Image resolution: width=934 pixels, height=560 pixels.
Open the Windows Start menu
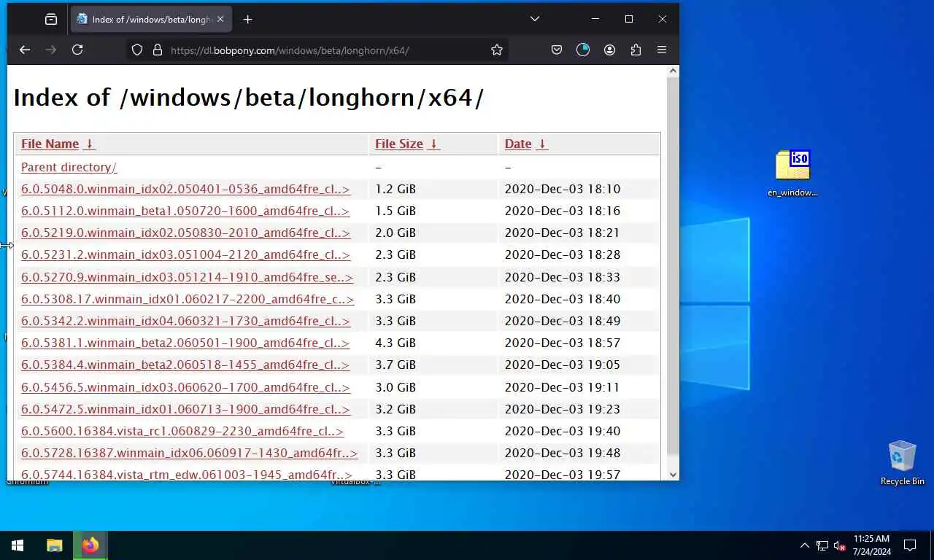click(18, 545)
